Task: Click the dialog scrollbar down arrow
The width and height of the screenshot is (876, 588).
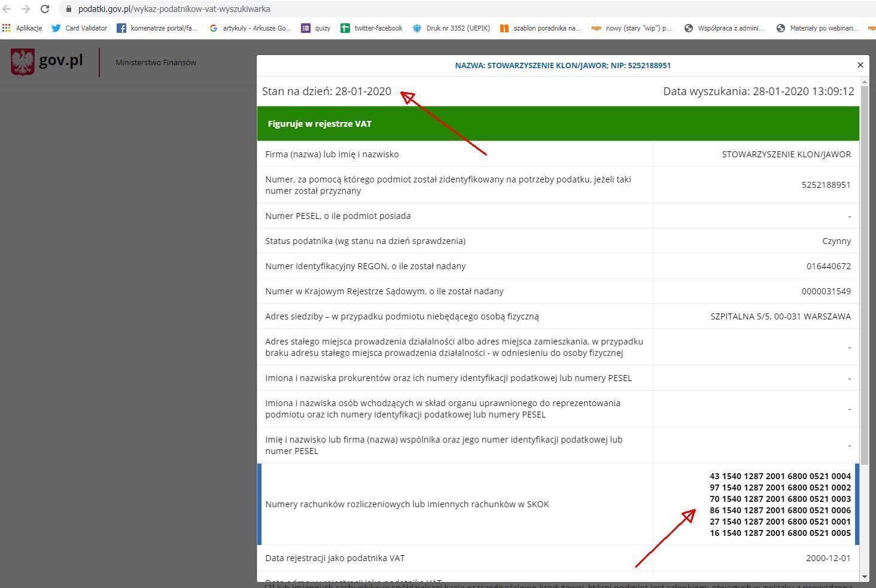Action: pos(864,577)
